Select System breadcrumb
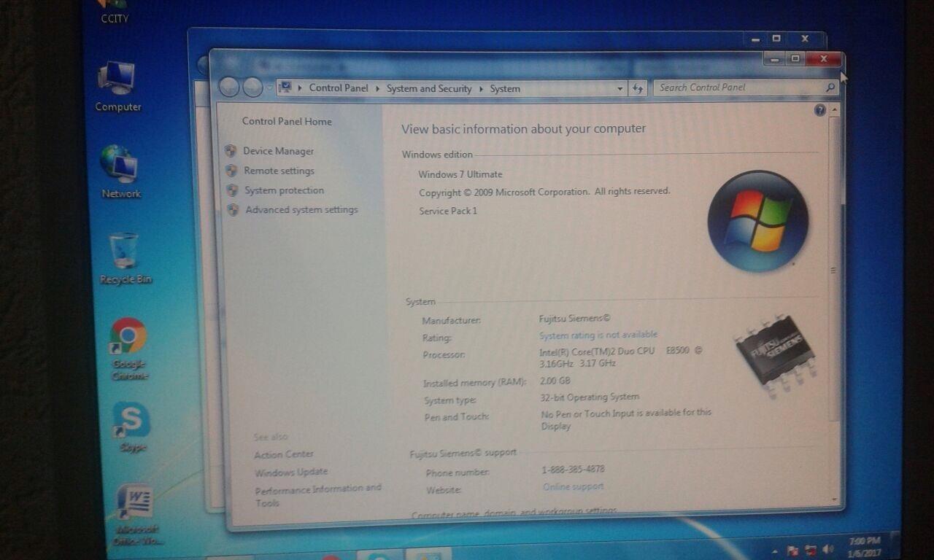Screen dimensions: 934x560 (505, 89)
